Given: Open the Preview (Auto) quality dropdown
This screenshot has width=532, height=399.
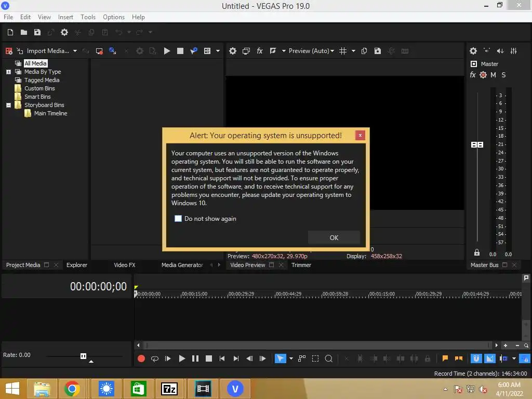Looking at the screenshot, I should [312, 51].
